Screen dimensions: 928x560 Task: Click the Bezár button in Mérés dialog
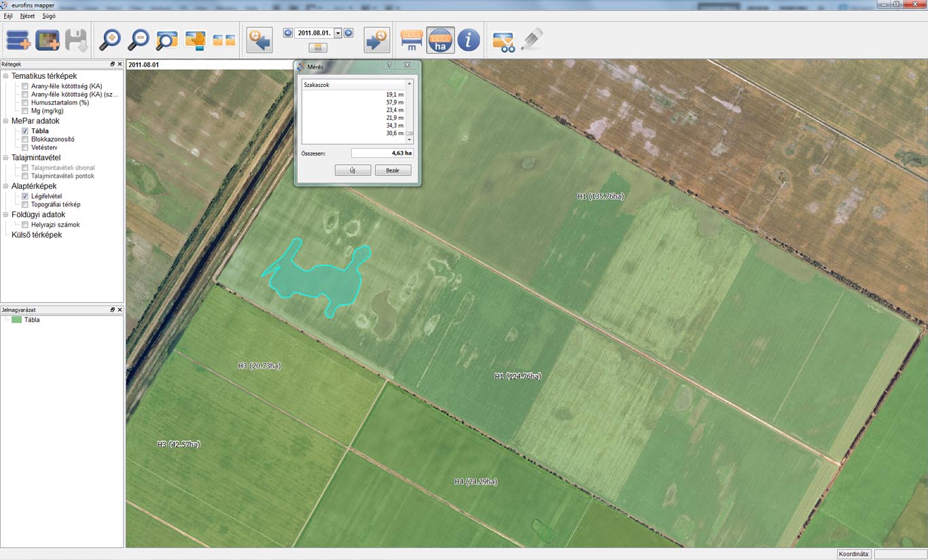[393, 170]
